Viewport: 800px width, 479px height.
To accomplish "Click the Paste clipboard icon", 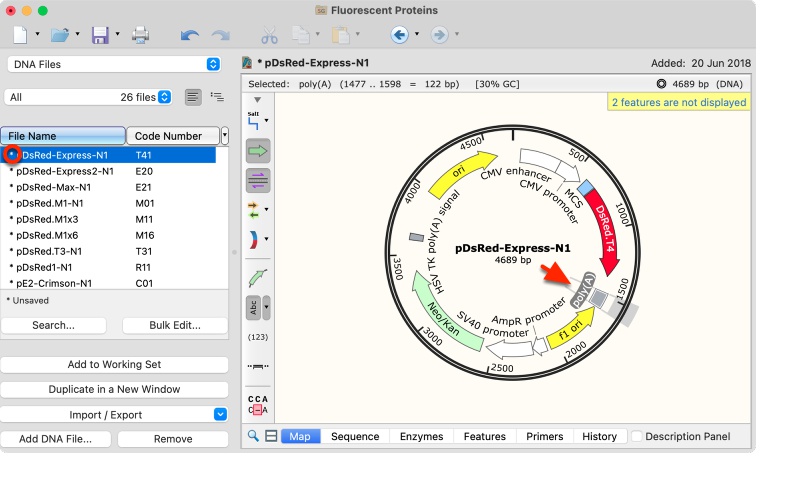I will [x=340, y=35].
